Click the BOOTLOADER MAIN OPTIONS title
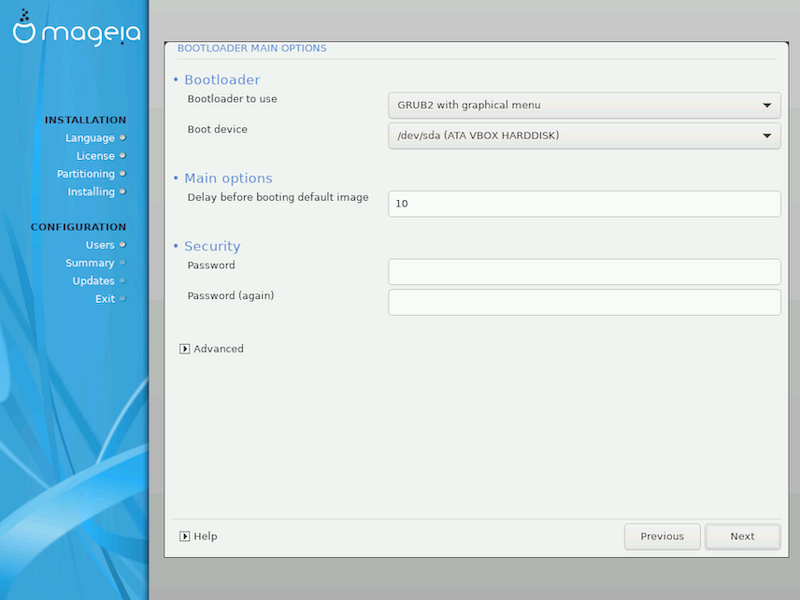 click(x=252, y=48)
